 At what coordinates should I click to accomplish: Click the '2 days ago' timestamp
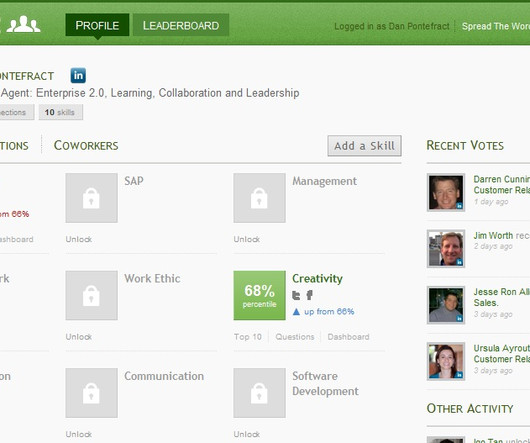[x=493, y=246]
